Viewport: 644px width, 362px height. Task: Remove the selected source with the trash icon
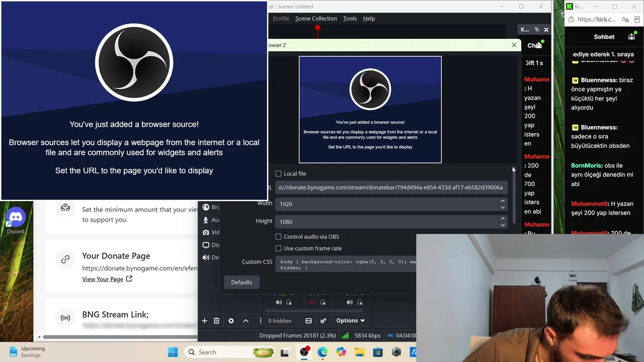coord(216,321)
